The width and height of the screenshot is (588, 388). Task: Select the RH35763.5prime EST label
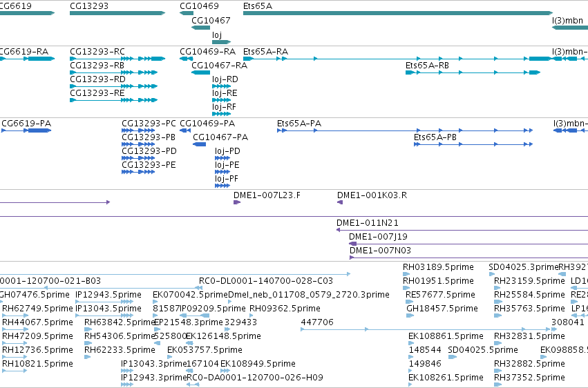[529, 309]
